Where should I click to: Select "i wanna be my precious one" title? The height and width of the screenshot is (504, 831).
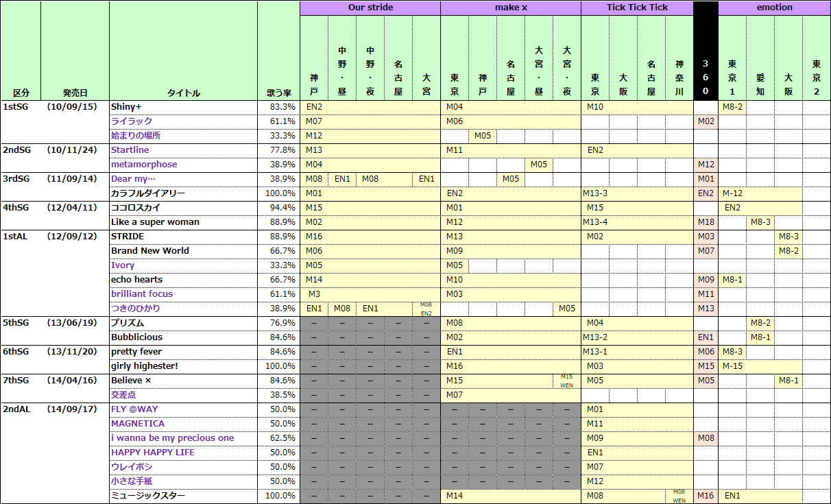173,438
